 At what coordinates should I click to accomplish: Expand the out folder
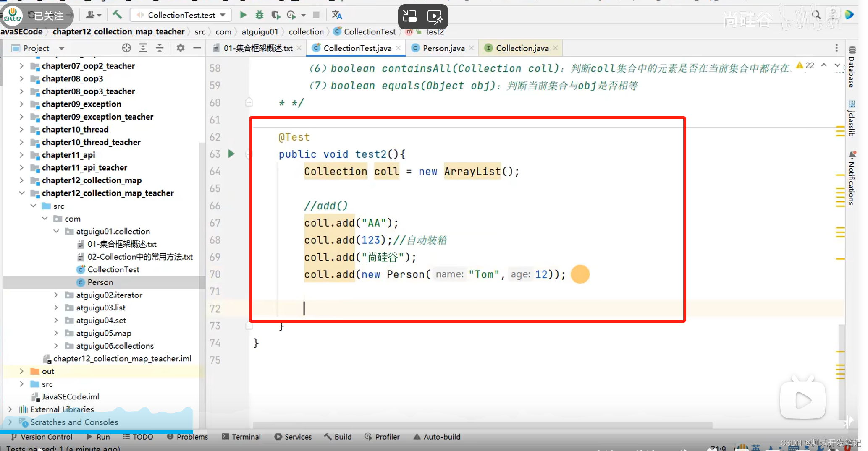pyautogui.click(x=21, y=371)
